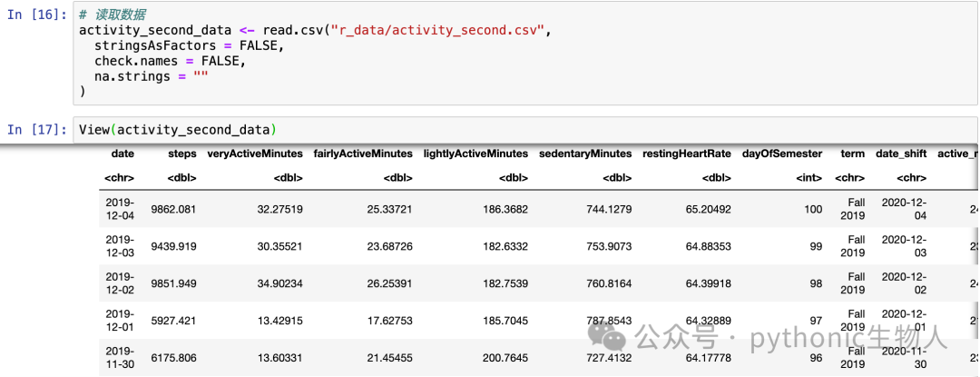Click the dayOfSemester column header

pyautogui.click(x=782, y=154)
